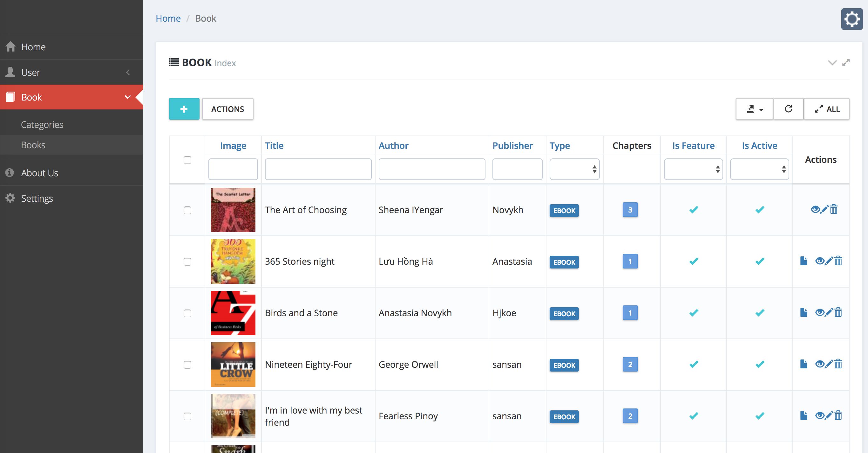This screenshot has width=868, height=453.
Task: Delete I'm in love with my best friend
Action: (x=838, y=415)
